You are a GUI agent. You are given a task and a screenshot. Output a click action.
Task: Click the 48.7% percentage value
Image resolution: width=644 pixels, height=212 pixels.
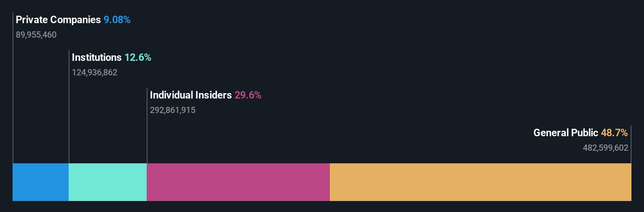[614, 133]
